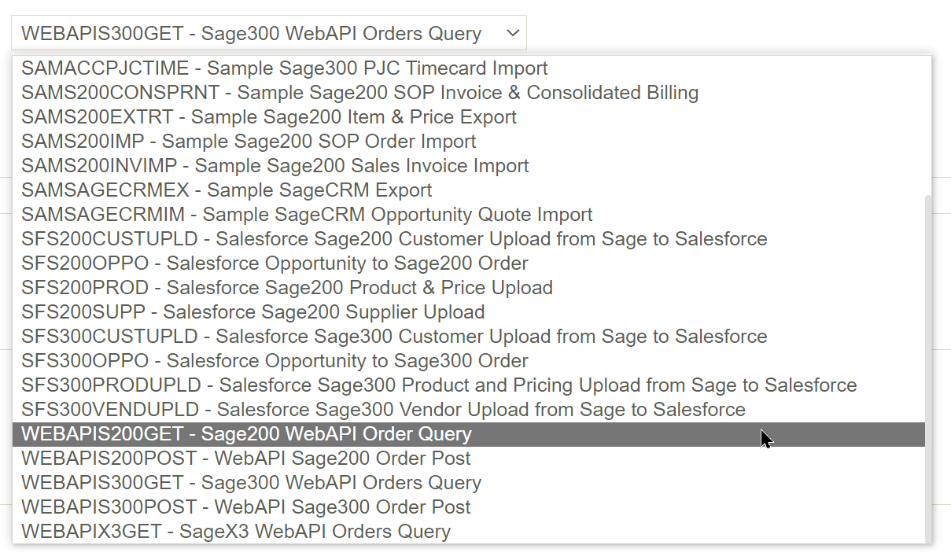The width and height of the screenshot is (951, 560).
Task: Choose SAMSAGECRMEX Sample SageCRM Export
Action: (227, 190)
